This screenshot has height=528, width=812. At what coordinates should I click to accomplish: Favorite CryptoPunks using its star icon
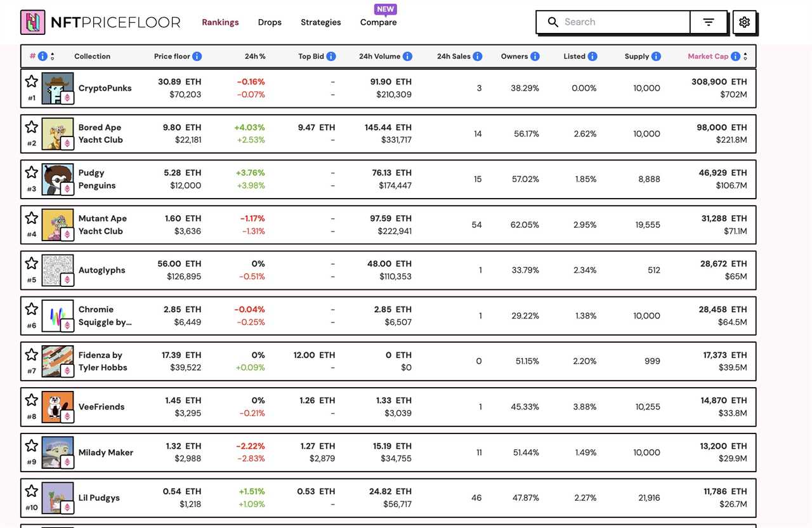[x=31, y=81]
